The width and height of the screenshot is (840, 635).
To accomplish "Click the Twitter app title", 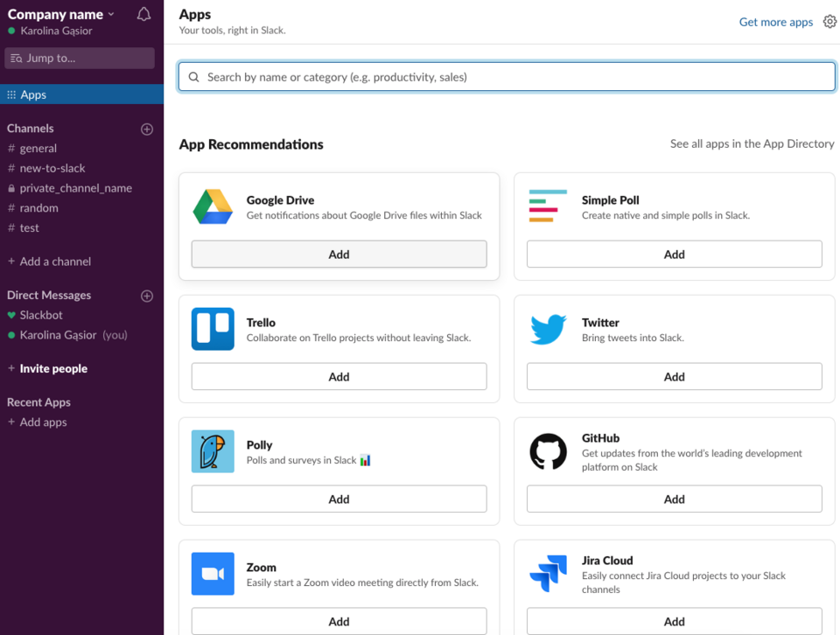I will pyautogui.click(x=600, y=323).
